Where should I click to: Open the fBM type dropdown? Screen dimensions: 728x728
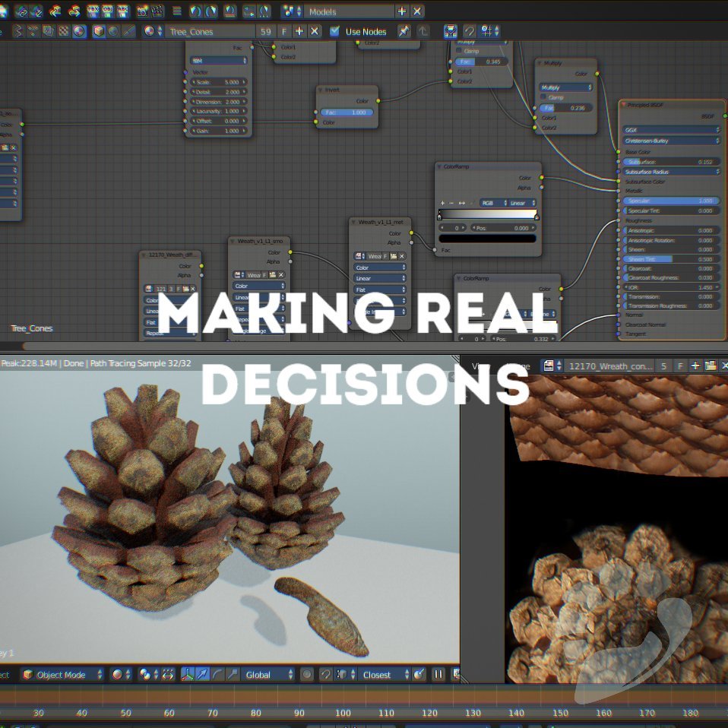click(x=218, y=61)
